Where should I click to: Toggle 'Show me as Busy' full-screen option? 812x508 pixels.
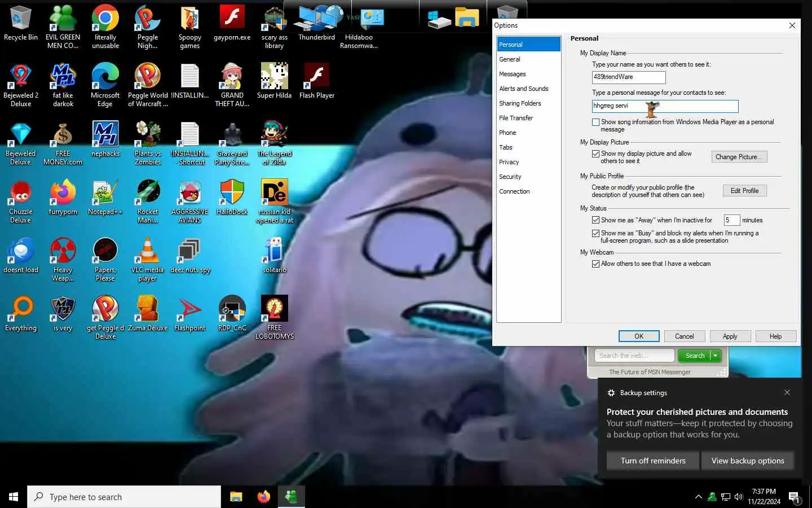click(x=595, y=233)
